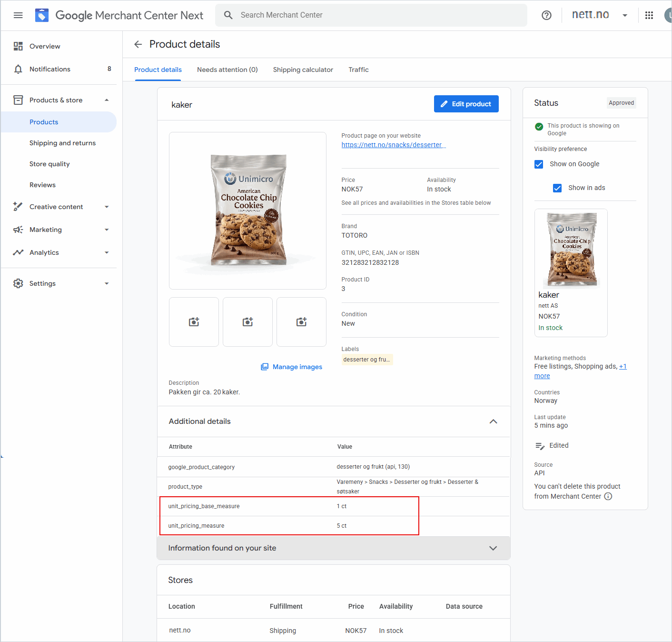Click the Google Merchant Center logo icon
Screen dimensions: 672x642
42,15
